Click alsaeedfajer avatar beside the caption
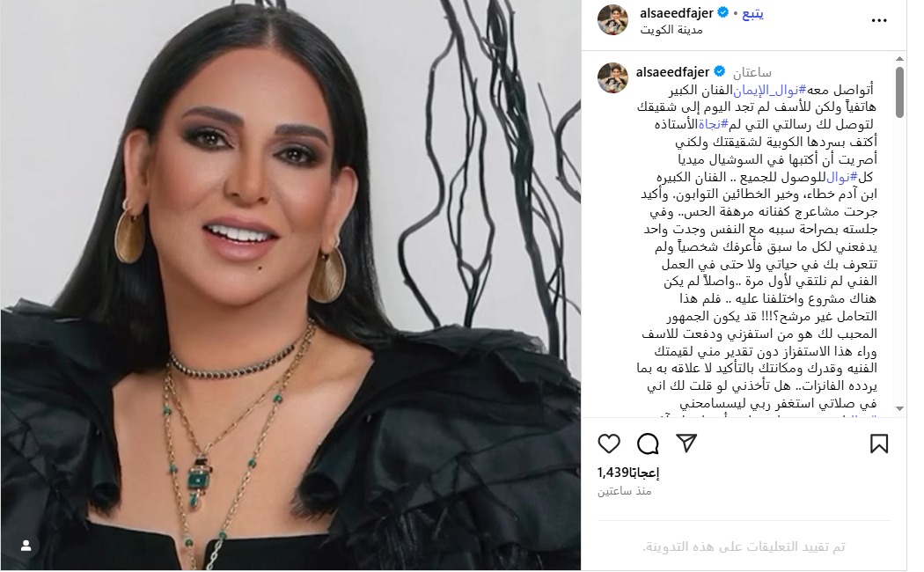The height and width of the screenshot is (572, 924). click(x=612, y=77)
